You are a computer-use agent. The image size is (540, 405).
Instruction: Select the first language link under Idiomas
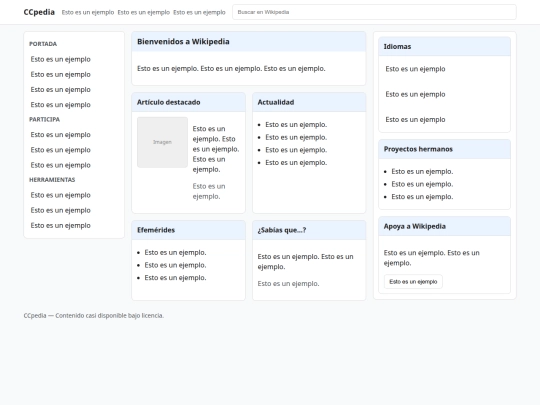pyautogui.click(x=415, y=69)
